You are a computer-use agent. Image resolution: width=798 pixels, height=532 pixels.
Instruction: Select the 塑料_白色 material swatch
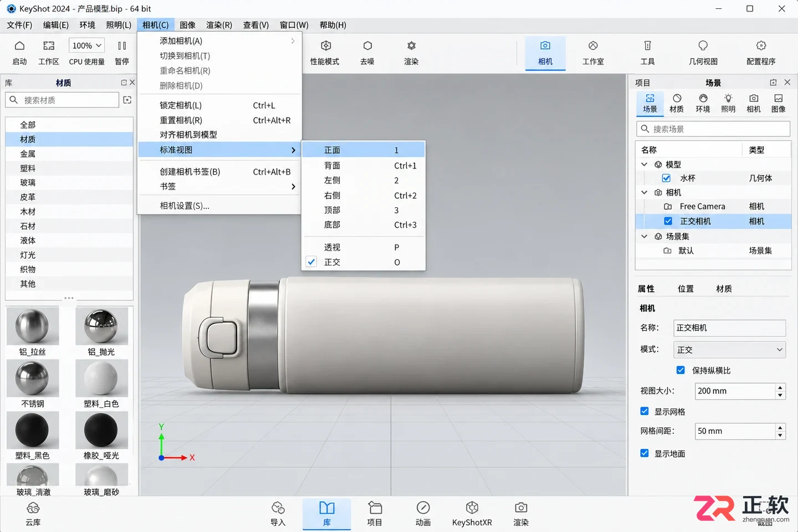(x=101, y=379)
